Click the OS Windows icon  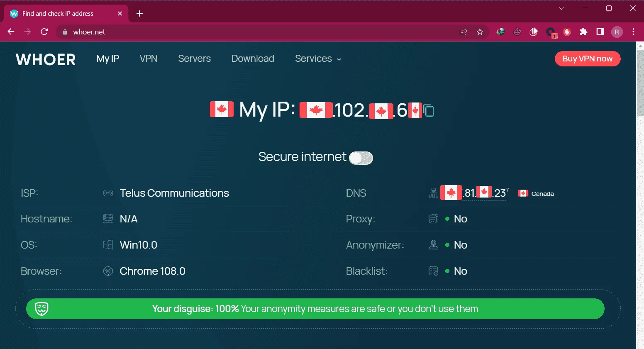click(x=108, y=245)
